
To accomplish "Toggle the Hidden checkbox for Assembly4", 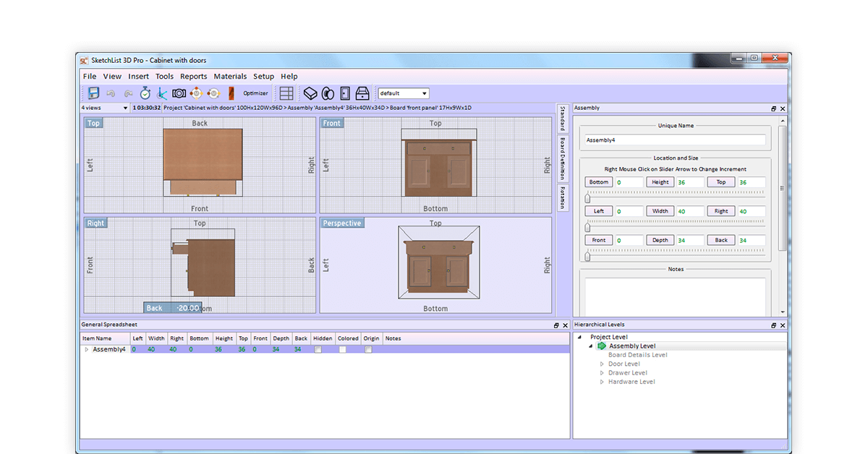I will point(318,349).
